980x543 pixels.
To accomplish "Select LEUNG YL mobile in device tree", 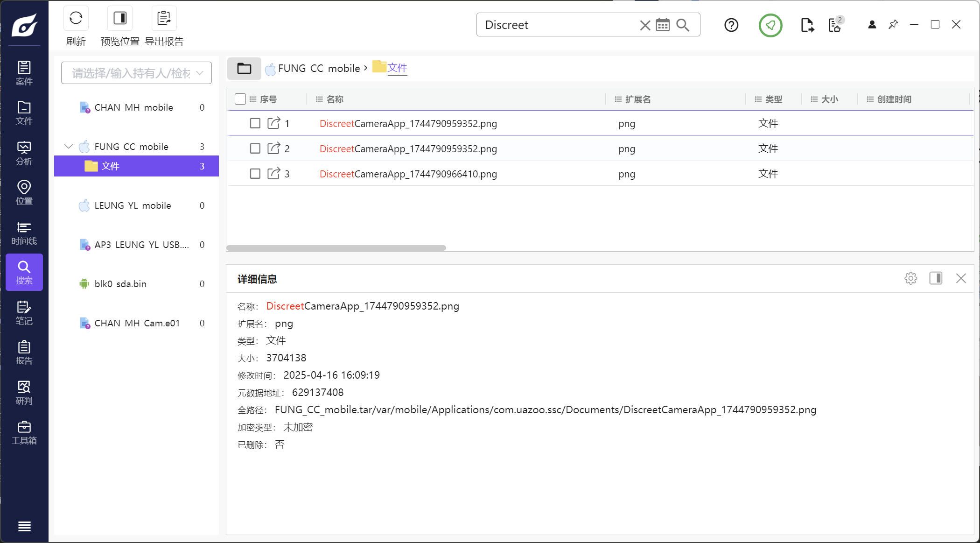I will (x=133, y=205).
